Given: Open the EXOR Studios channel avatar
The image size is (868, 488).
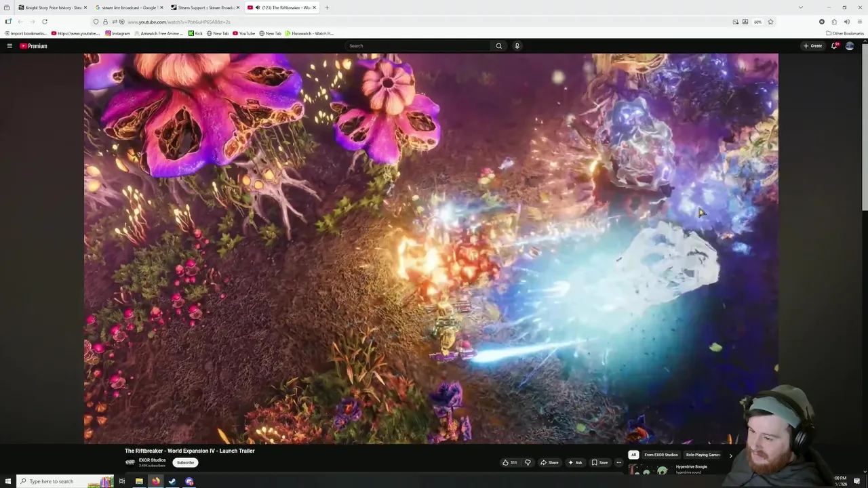Looking at the screenshot, I should (x=130, y=462).
